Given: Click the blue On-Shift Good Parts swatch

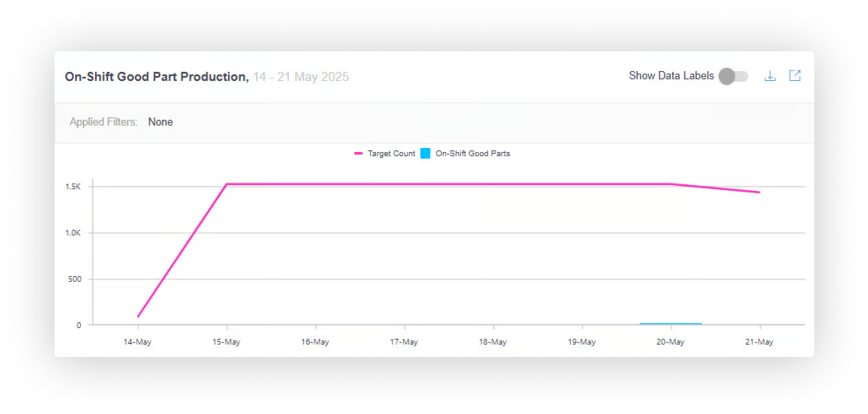Looking at the screenshot, I should coord(425,154).
